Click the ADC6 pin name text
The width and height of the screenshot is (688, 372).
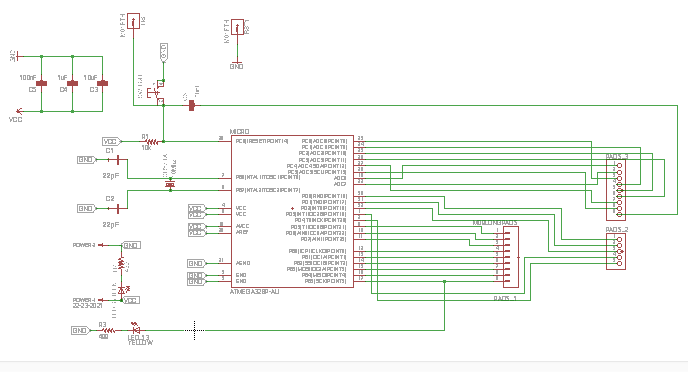tap(340, 178)
